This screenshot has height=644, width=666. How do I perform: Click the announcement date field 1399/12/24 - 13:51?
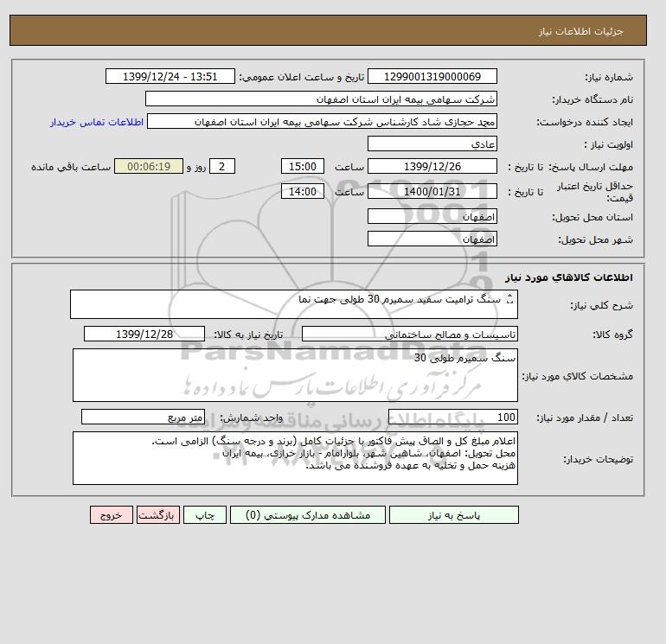(170, 76)
